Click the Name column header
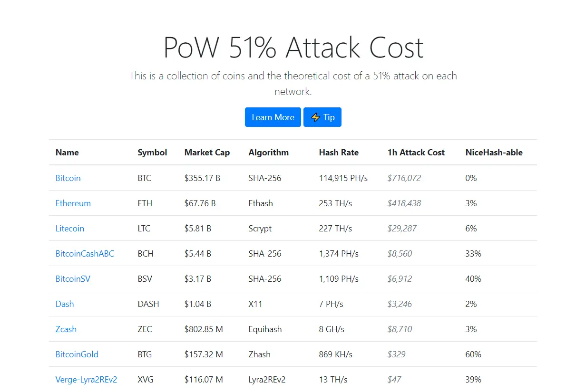 (x=67, y=153)
